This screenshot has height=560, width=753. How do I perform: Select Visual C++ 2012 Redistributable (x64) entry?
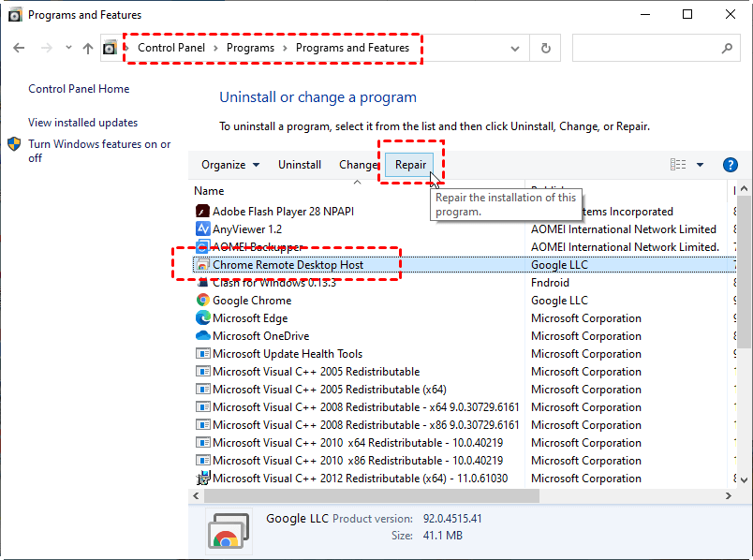361,478
